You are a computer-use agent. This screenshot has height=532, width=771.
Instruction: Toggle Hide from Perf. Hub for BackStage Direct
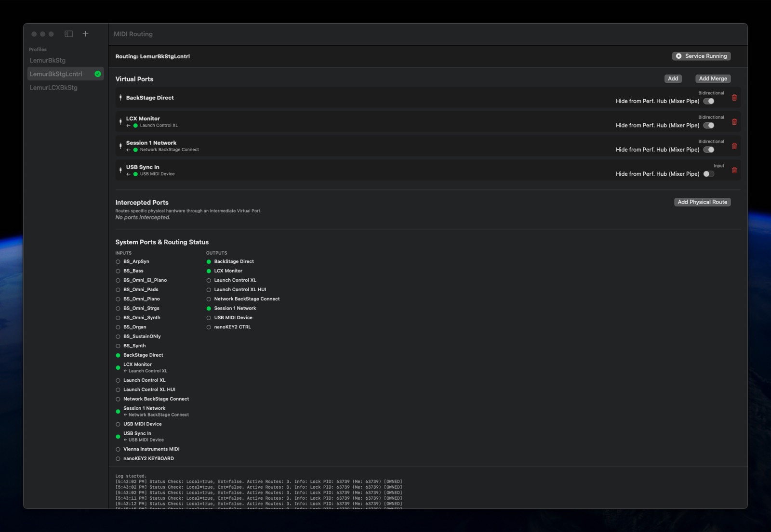coord(708,101)
